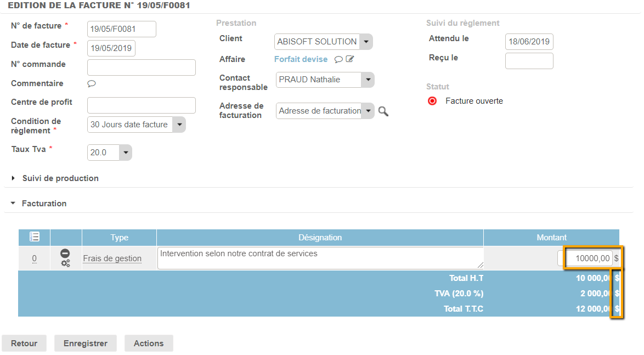Open the Taux Tva dropdown
644x355 pixels.
pos(126,153)
